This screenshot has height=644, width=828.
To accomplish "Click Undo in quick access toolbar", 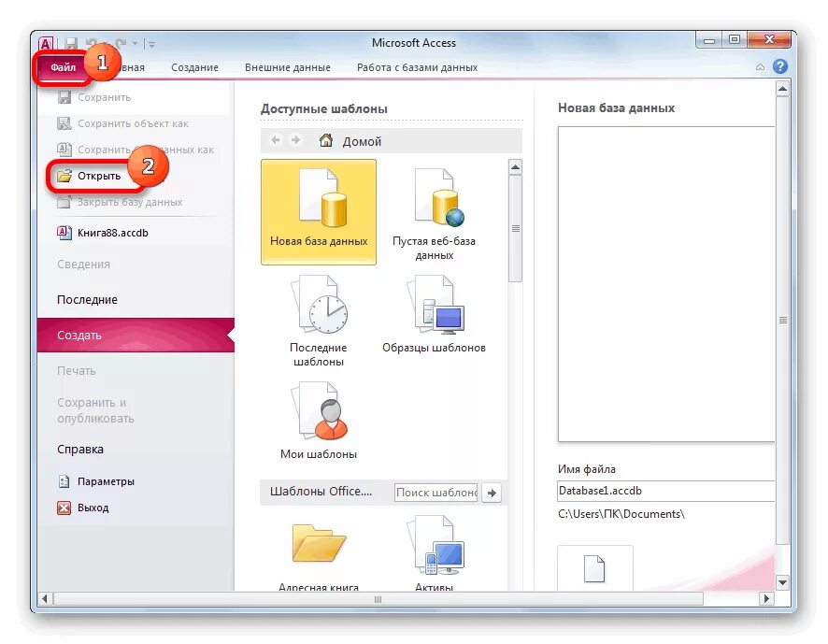I will click(x=92, y=44).
